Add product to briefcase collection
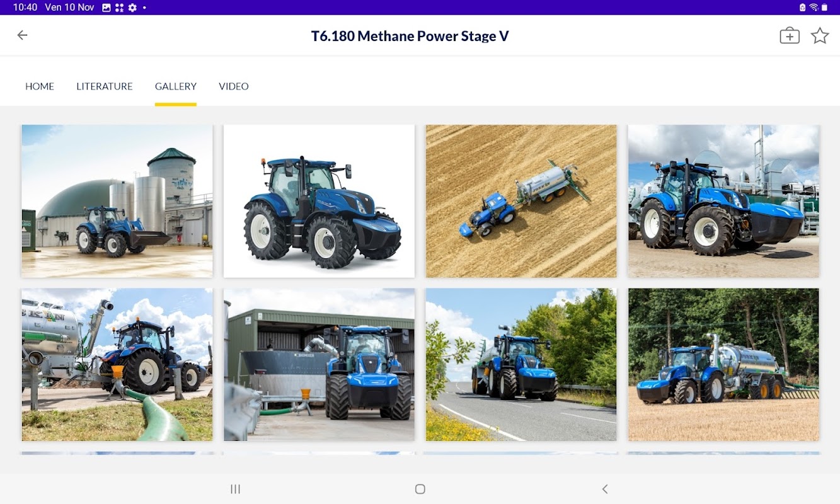Viewport: 840px width, 504px height. pyautogui.click(x=789, y=35)
